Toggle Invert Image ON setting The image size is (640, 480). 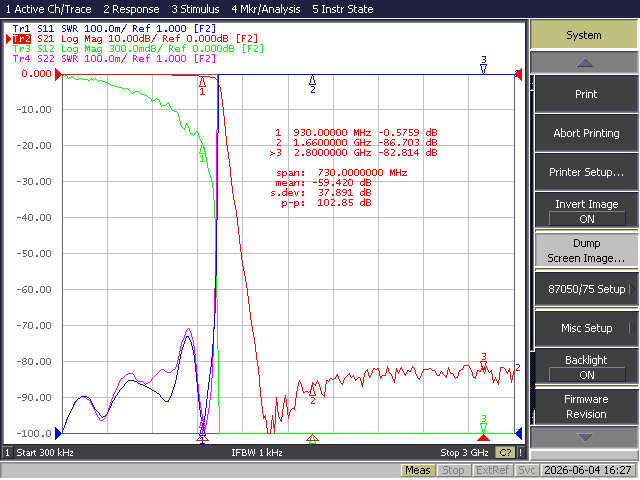(586, 211)
